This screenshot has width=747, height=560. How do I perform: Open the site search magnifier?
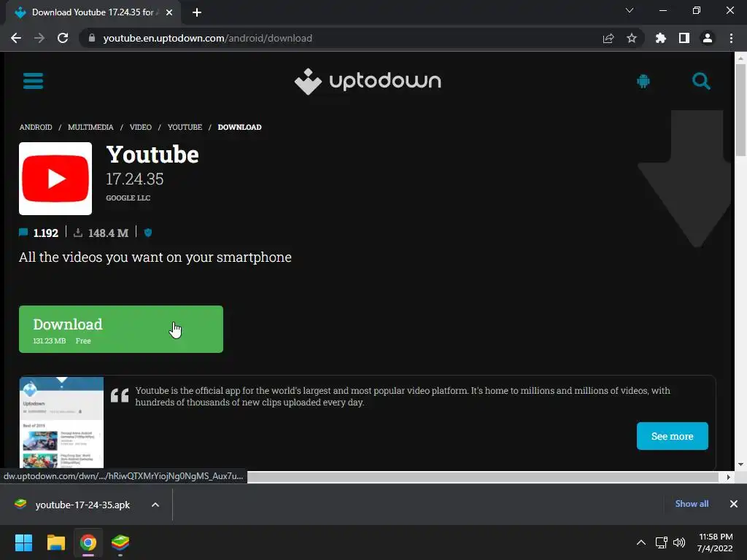tap(701, 81)
